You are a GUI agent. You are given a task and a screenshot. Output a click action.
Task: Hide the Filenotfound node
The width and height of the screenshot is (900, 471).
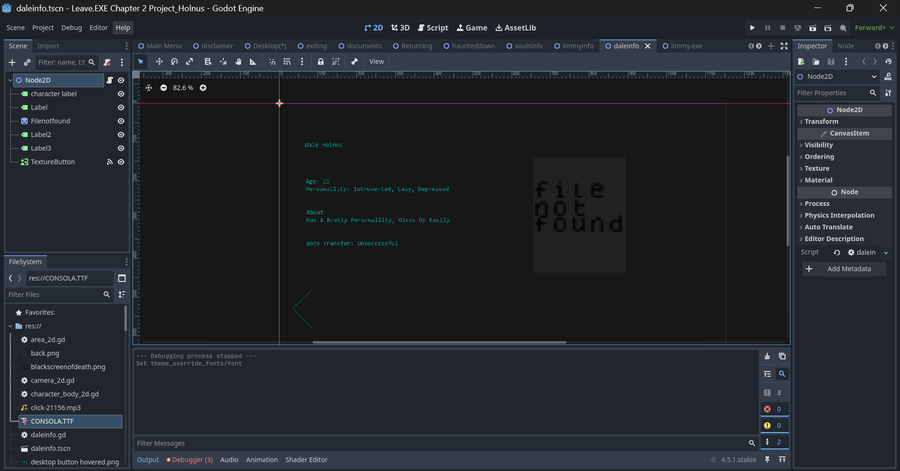(x=121, y=121)
